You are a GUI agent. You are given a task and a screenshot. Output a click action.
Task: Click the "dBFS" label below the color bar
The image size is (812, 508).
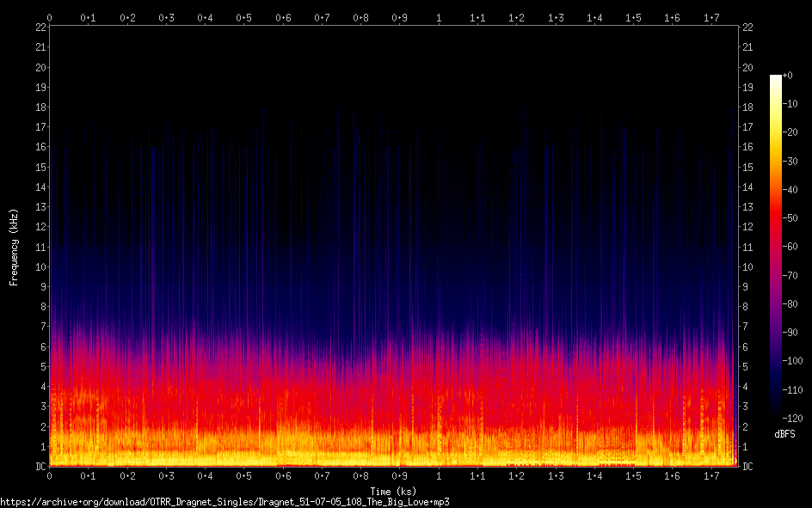(x=784, y=435)
